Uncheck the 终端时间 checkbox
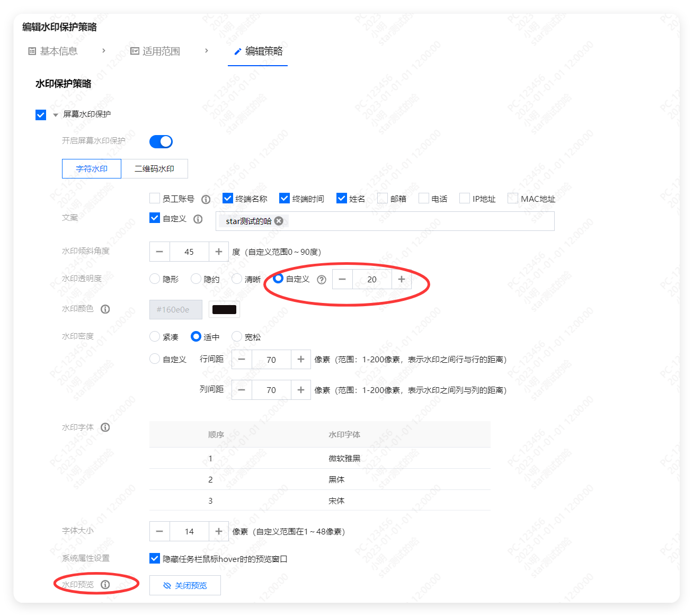Image resolution: width=693 pixels, height=616 pixels. (x=285, y=198)
